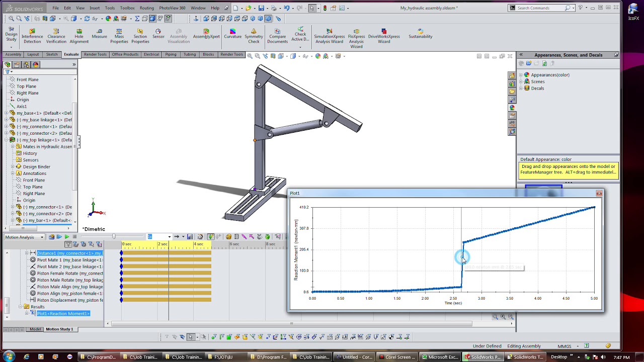
Task: Select Front Plane in feature tree
Action: click(x=27, y=79)
